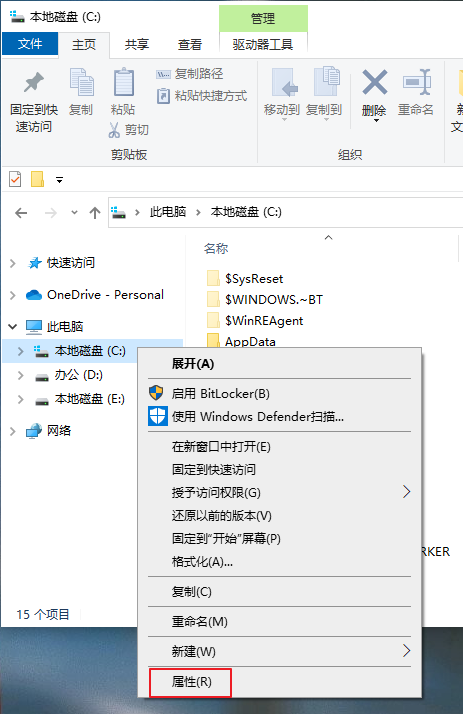Open the $WinREAgent folder
Viewport: 463px width, 714px height.
click(264, 321)
